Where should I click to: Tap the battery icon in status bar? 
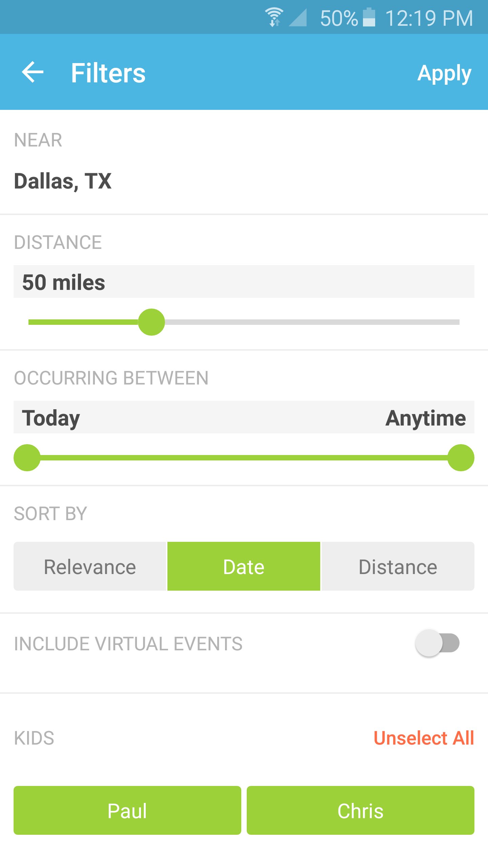coord(369,17)
